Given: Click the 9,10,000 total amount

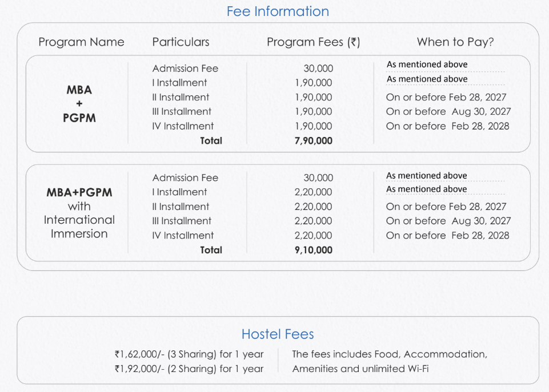Looking at the screenshot, I should [x=313, y=250].
